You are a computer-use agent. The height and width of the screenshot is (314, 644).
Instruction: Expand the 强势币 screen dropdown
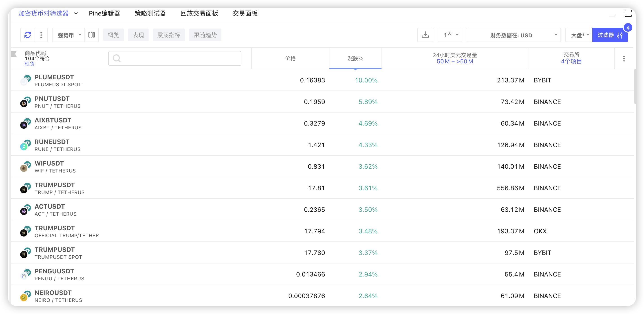[x=68, y=35]
